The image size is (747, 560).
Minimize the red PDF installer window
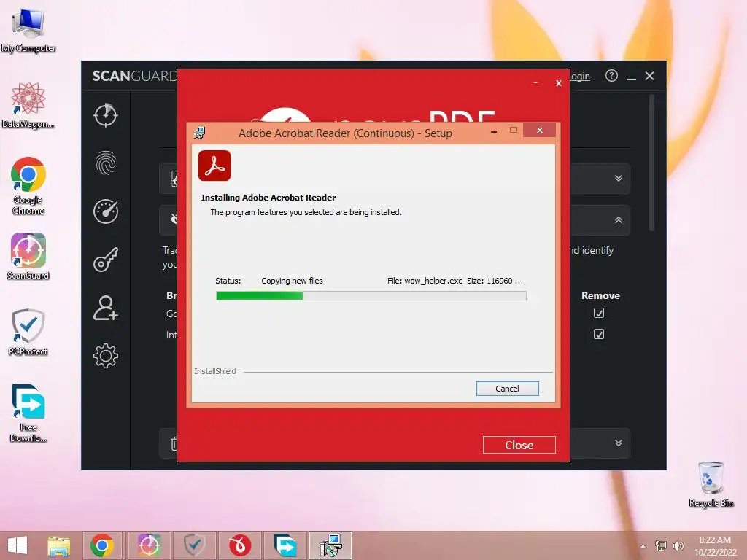[535, 83]
